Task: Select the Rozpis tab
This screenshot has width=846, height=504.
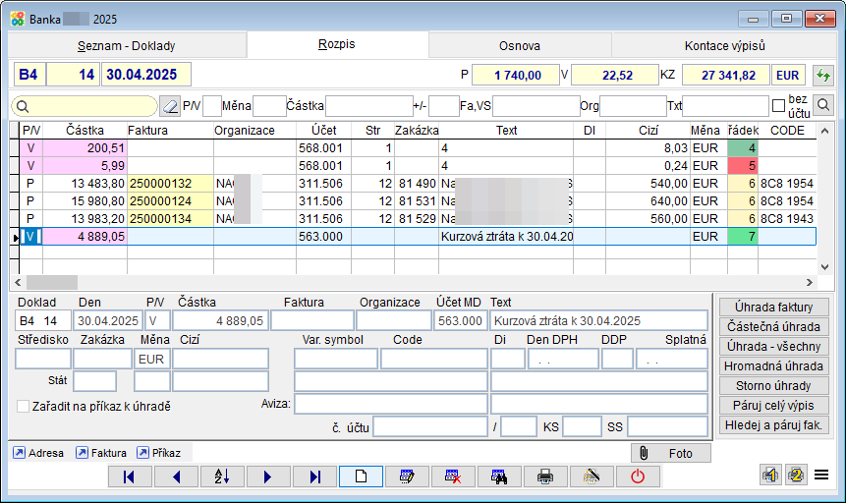Action: tap(337, 44)
